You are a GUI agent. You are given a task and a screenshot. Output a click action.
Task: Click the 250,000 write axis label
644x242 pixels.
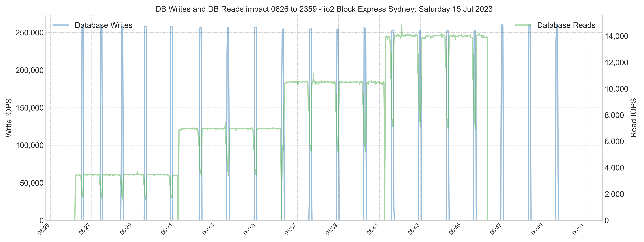pos(30,33)
